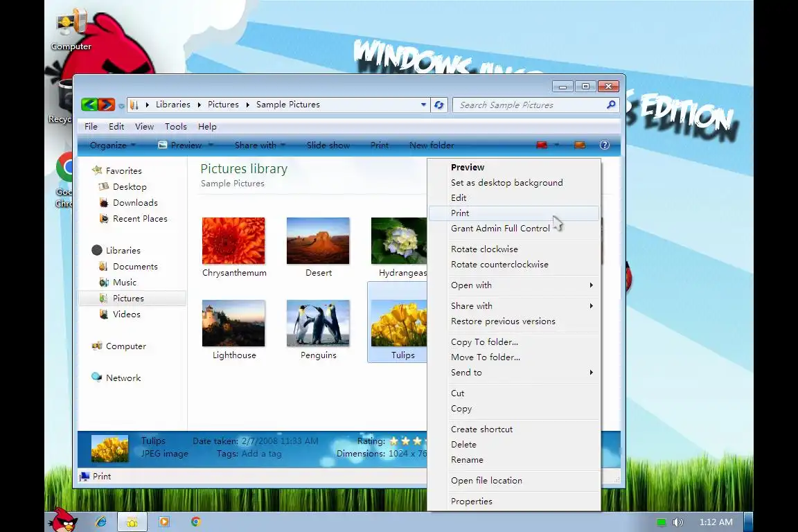The image size is (798, 532).
Task: Select the Lighthouse thumbnail
Action: pos(233,323)
